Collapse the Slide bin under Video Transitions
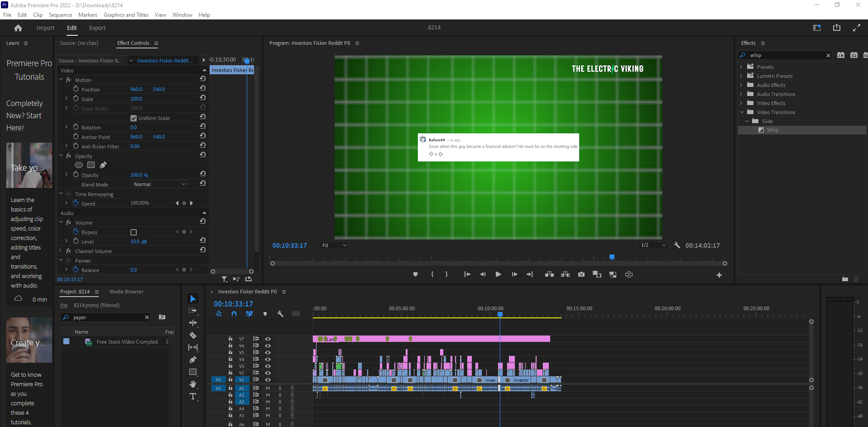Image resolution: width=868 pixels, height=427 pixels. point(747,121)
